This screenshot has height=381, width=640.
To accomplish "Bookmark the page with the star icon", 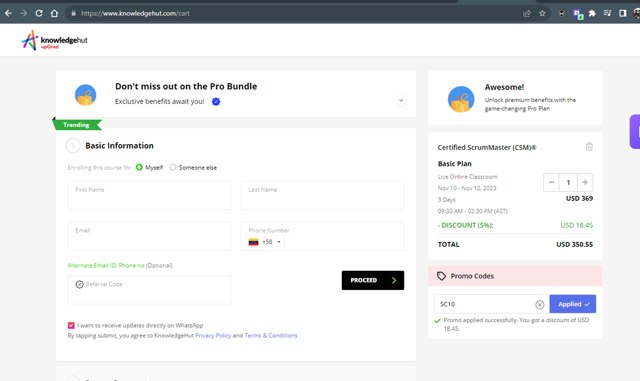I will pos(542,13).
